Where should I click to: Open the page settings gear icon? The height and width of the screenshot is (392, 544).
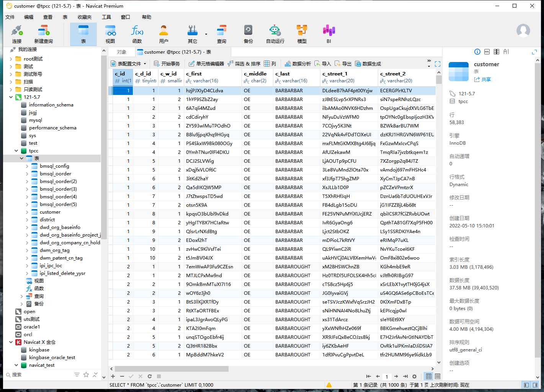(x=414, y=376)
